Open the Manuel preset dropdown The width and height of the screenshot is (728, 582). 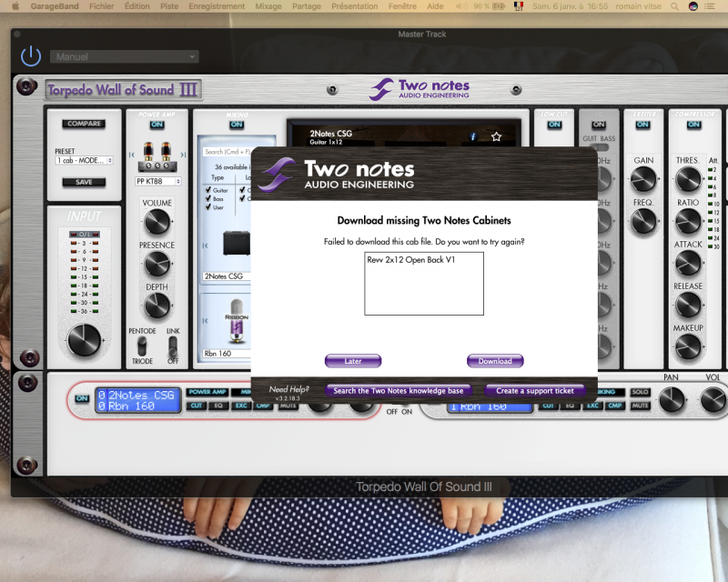pos(125,56)
